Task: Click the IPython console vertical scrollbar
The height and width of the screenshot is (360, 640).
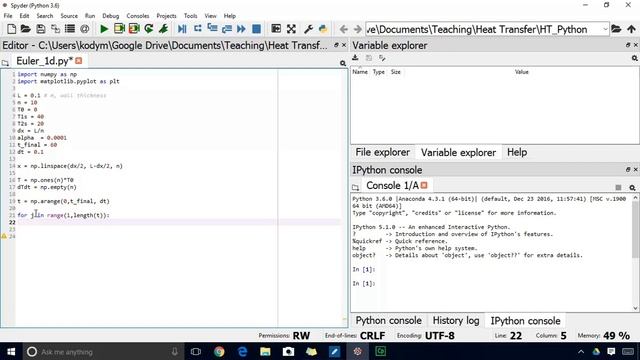Action: pos(636,253)
